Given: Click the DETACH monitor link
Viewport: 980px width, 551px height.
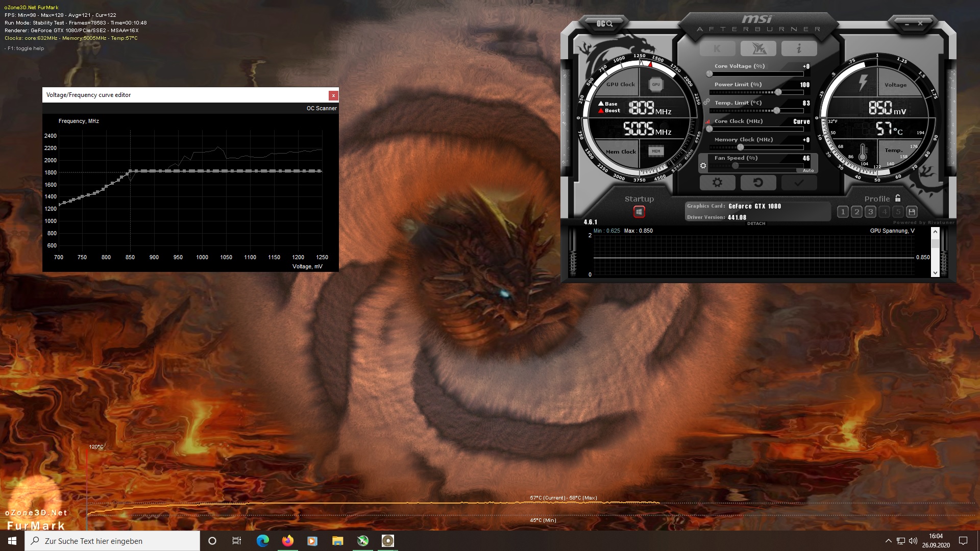Looking at the screenshot, I should (x=756, y=223).
